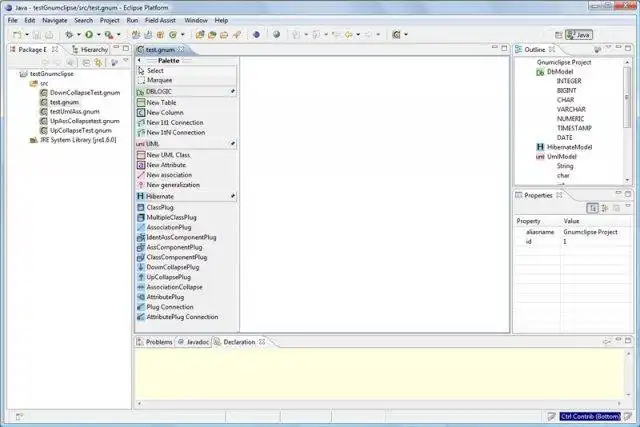
Task: Hide the Palette using its arrow
Action: pos(139,60)
